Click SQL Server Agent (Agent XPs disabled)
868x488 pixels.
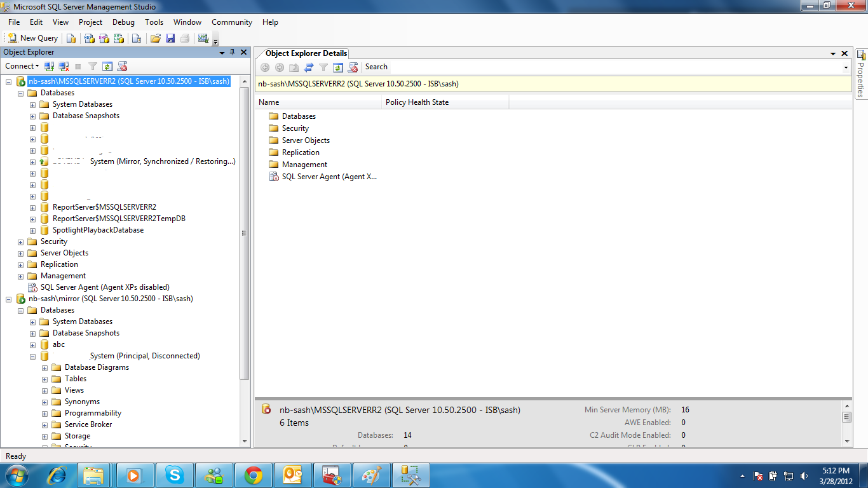(x=105, y=287)
